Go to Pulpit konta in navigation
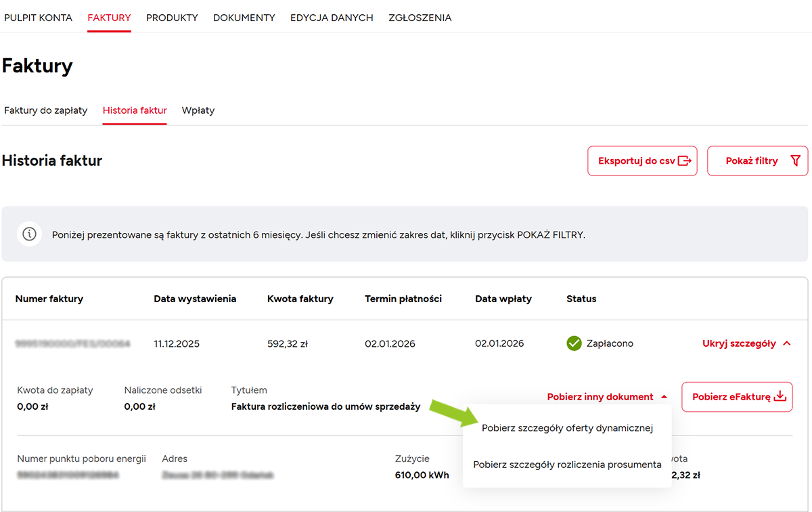 (x=38, y=18)
